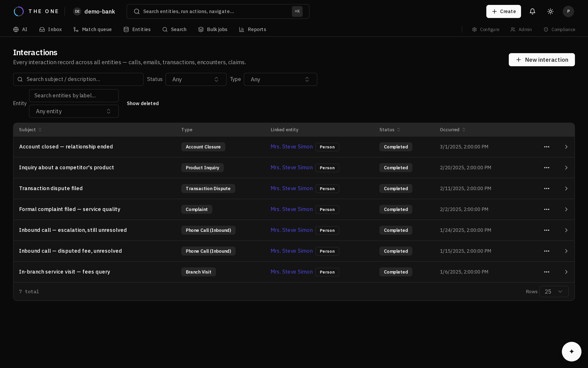Change Rows per page dropdown
The image size is (588, 368).
coord(554,292)
